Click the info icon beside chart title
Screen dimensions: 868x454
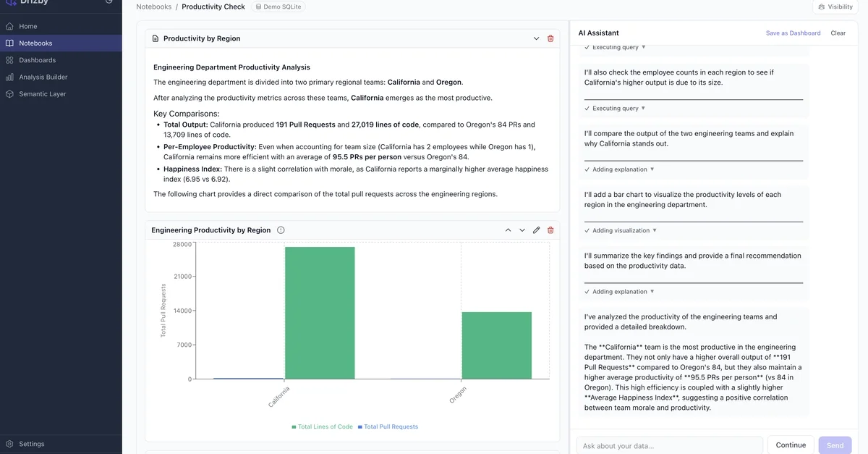click(281, 230)
